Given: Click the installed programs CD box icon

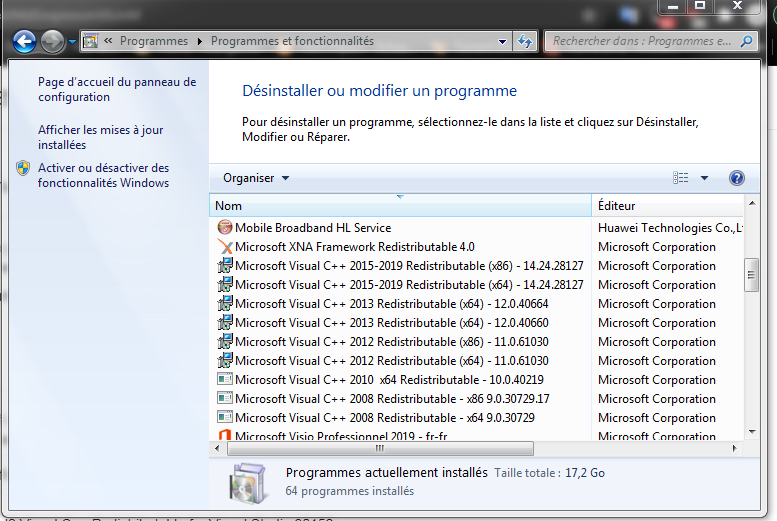Looking at the screenshot, I should coord(248,483).
